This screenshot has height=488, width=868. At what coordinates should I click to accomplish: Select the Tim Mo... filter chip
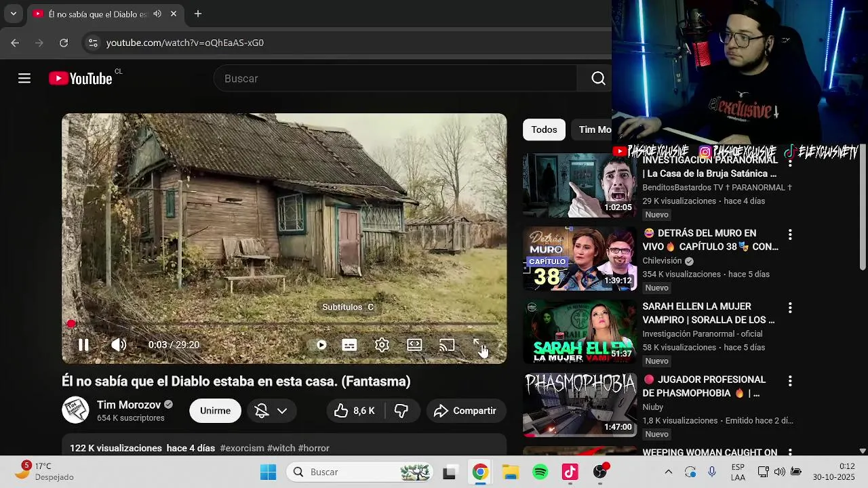(591, 129)
